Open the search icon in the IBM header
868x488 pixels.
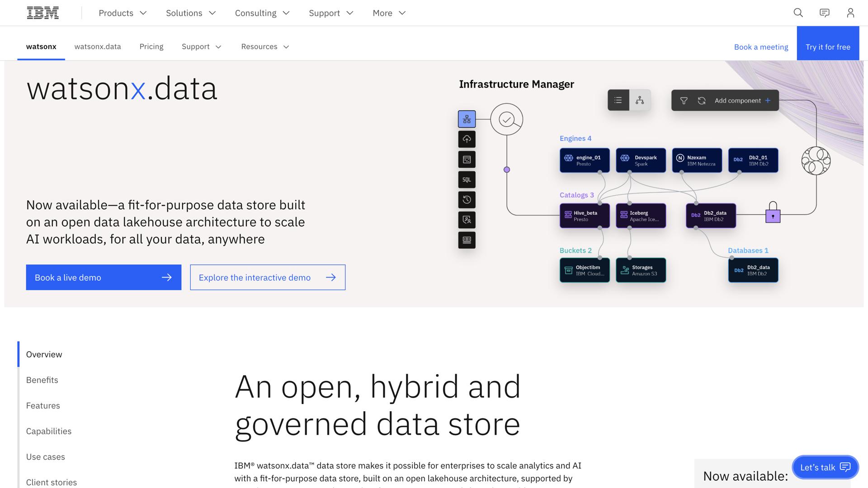point(798,13)
